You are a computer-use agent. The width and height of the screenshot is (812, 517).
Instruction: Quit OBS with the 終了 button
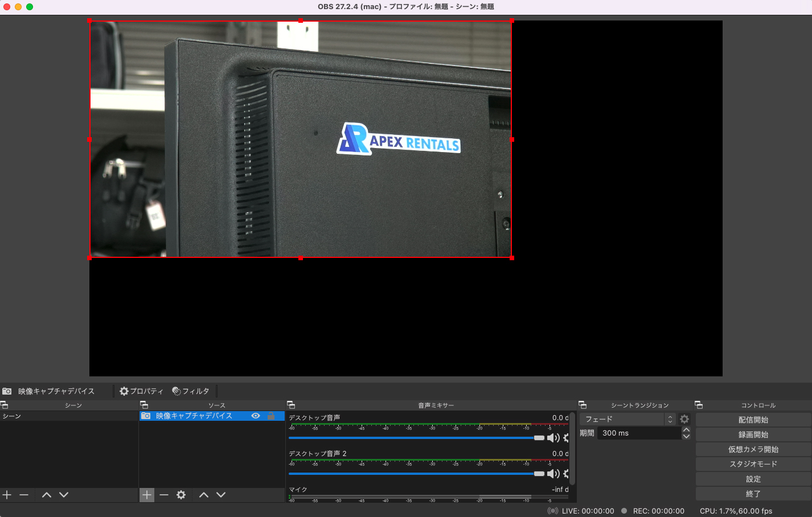[x=753, y=494]
